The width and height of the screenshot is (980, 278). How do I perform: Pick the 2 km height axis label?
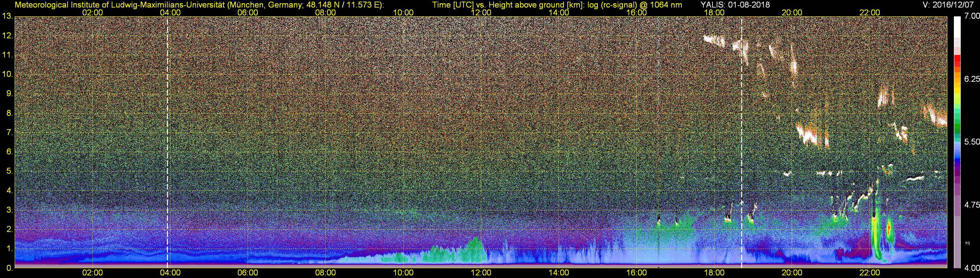click(x=9, y=230)
